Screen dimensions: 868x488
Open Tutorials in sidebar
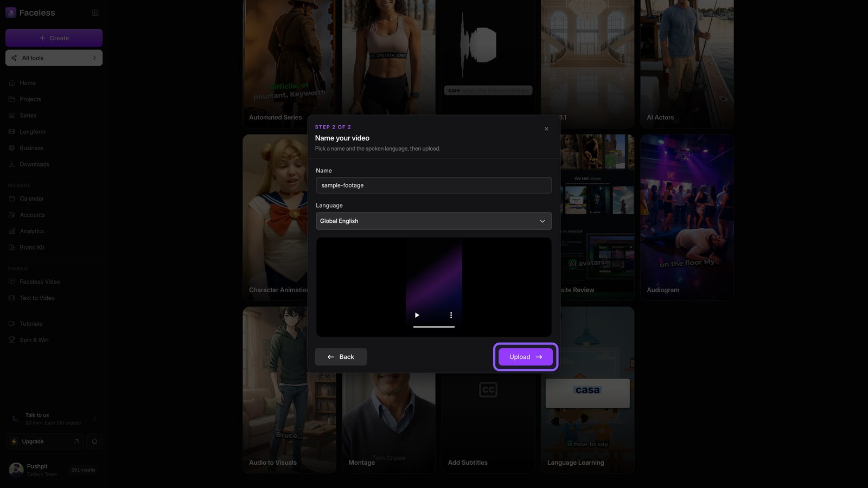coord(54,324)
